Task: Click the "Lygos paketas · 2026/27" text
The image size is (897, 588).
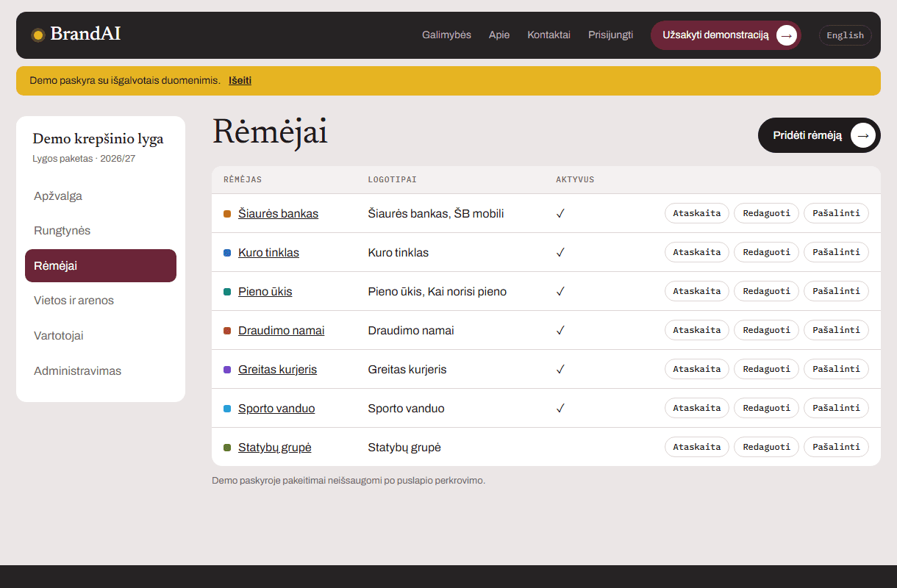Action: coord(84,159)
